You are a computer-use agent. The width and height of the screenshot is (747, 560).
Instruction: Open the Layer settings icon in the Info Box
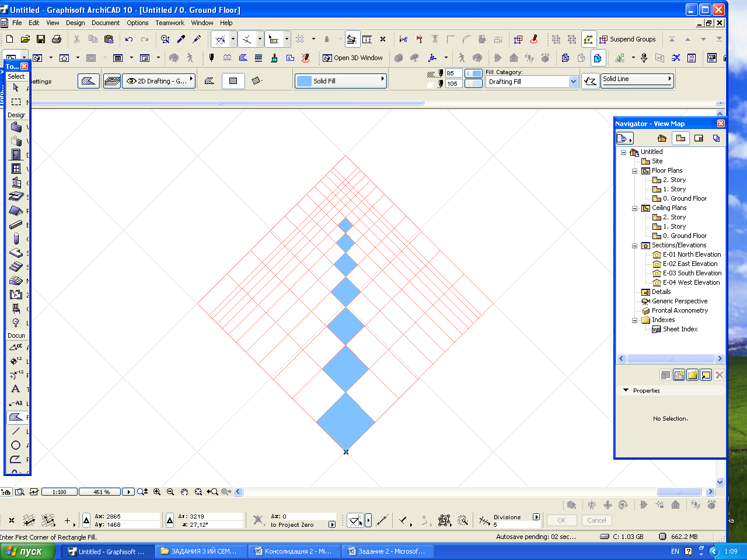click(112, 81)
